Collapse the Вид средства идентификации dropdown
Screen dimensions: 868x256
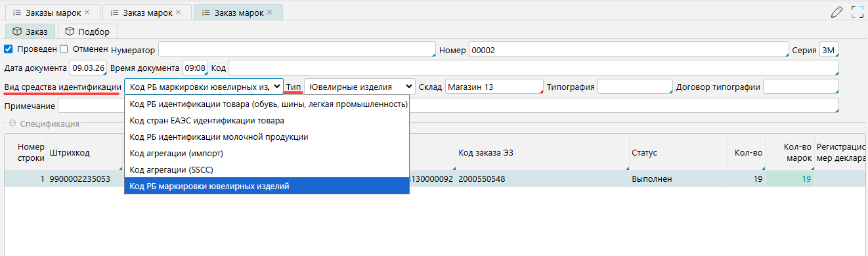[x=204, y=87]
